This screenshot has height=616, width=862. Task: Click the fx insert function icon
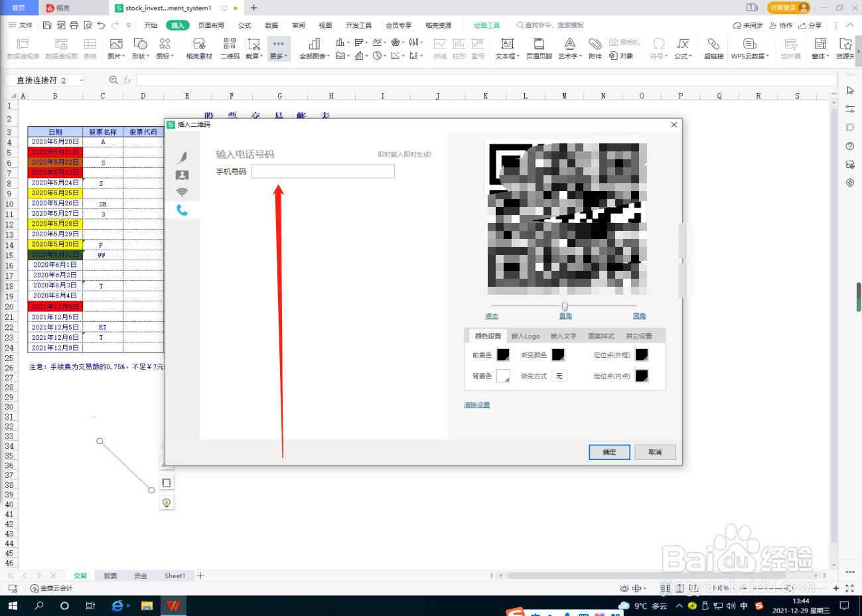coord(127,80)
